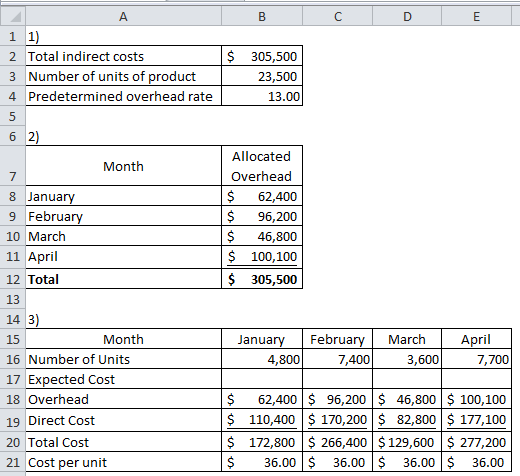
Task: Click the 23,500 units cell
Action: click(262, 76)
